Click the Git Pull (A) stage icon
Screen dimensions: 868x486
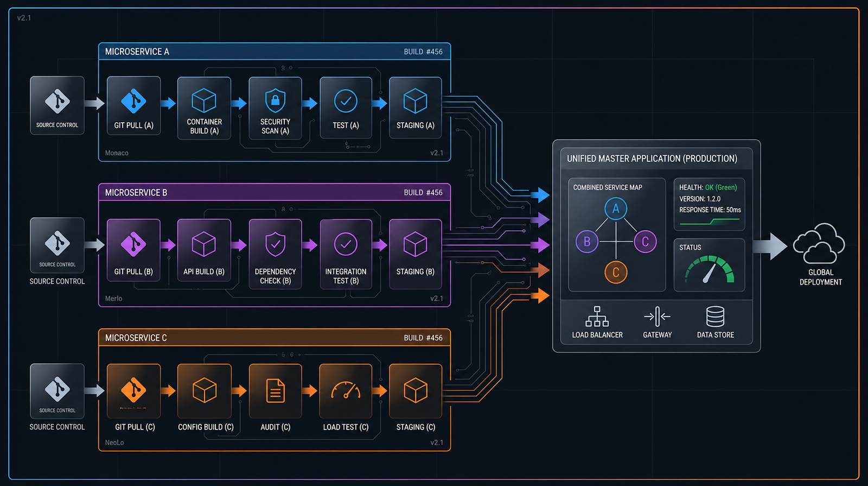click(133, 101)
